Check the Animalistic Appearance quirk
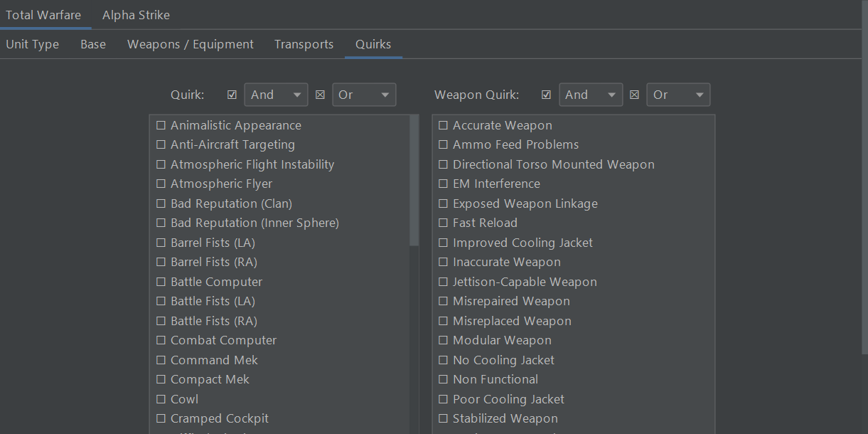Image resolution: width=868 pixels, height=434 pixels. pos(161,125)
